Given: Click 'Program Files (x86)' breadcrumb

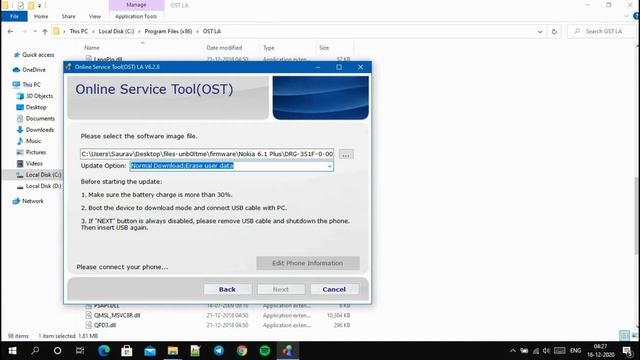Looking at the screenshot, I should (168, 31).
